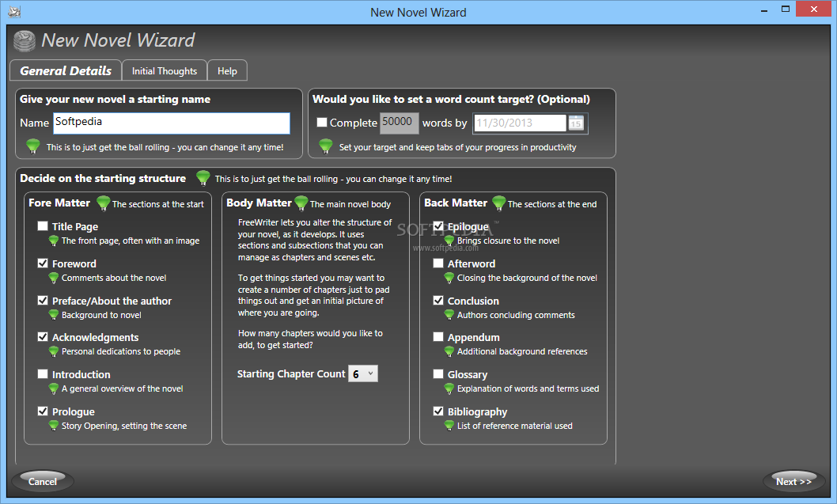Screen dimensions: 837x504
Task: Click the Cancel button
Action: coord(42,482)
